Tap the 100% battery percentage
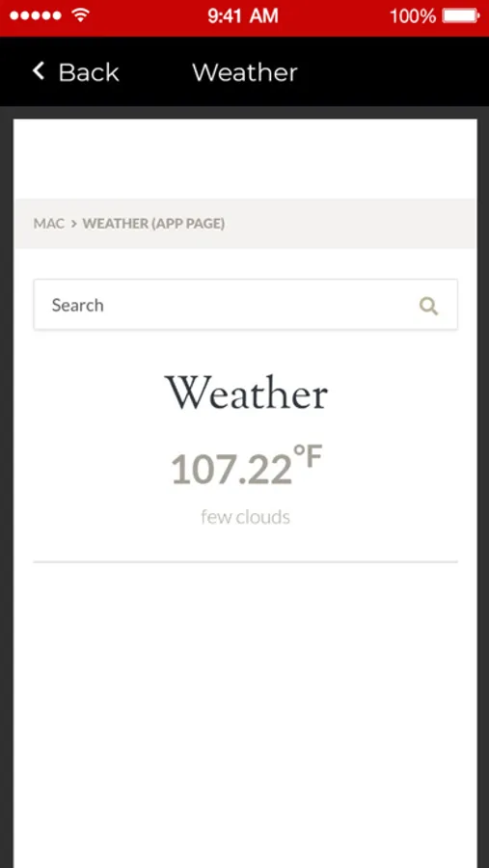The image size is (489, 868). 413,16
